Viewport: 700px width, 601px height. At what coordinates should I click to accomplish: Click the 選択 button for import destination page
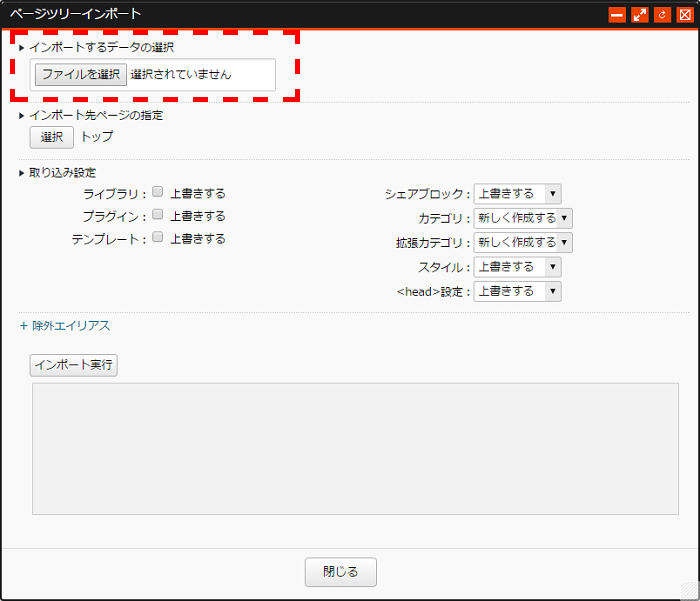click(x=52, y=137)
